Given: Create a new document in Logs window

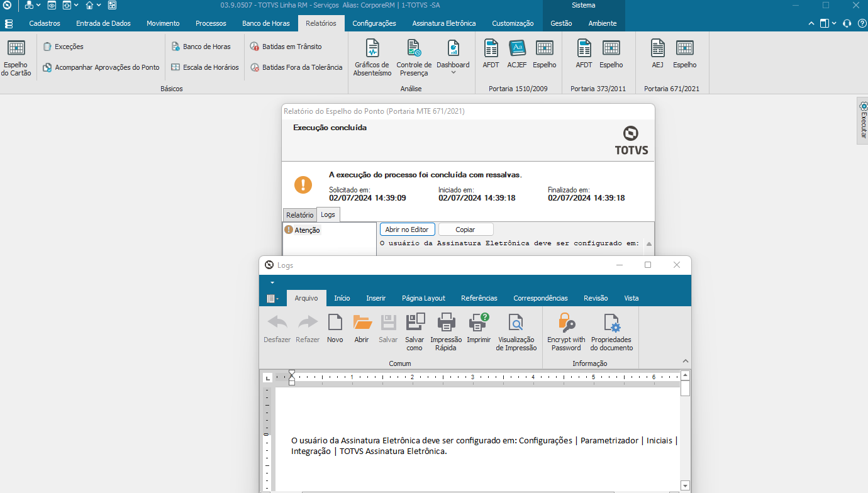Looking at the screenshot, I should (335, 329).
